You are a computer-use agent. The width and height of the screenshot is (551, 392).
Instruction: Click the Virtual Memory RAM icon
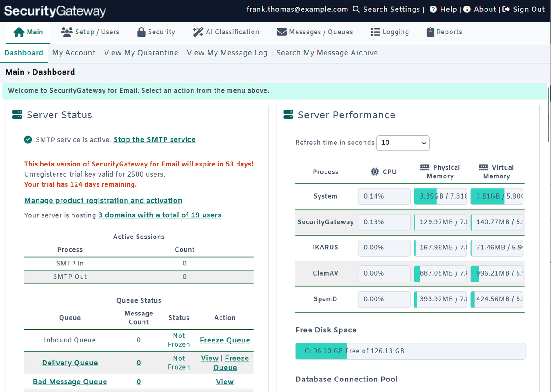[483, 167]
